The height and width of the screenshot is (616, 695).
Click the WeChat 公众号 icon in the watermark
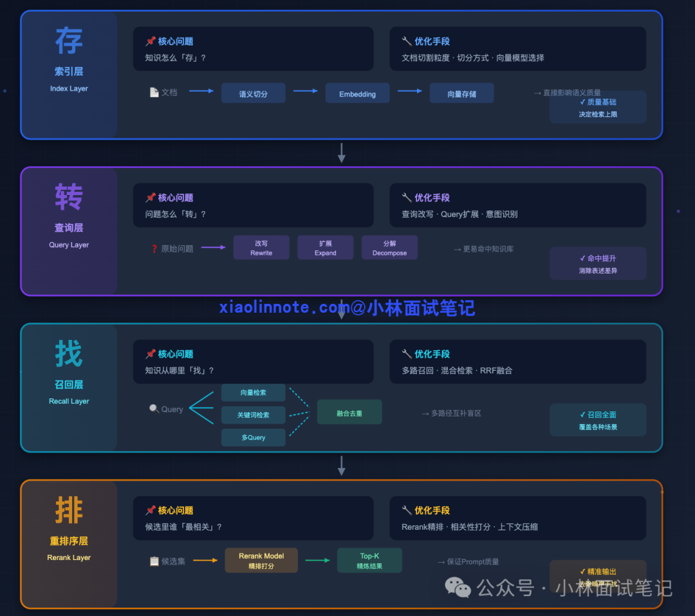coord(458,588)
